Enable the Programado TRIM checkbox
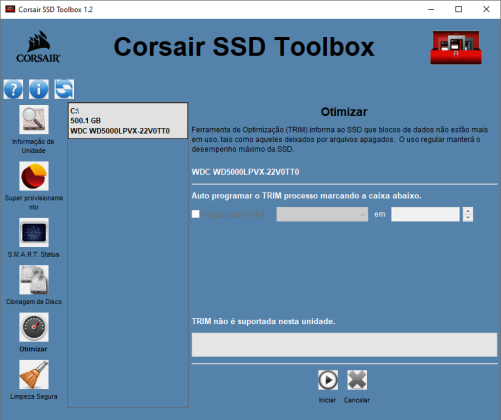Screen dimensions: 501x420 point(196,214)
